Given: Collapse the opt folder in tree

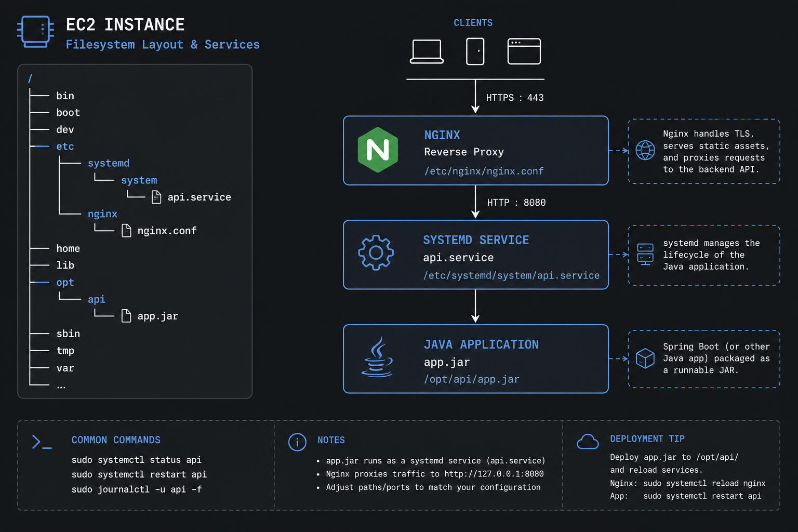Looking at the screenshot, I should pyautogui.click(x=65, y=283).
